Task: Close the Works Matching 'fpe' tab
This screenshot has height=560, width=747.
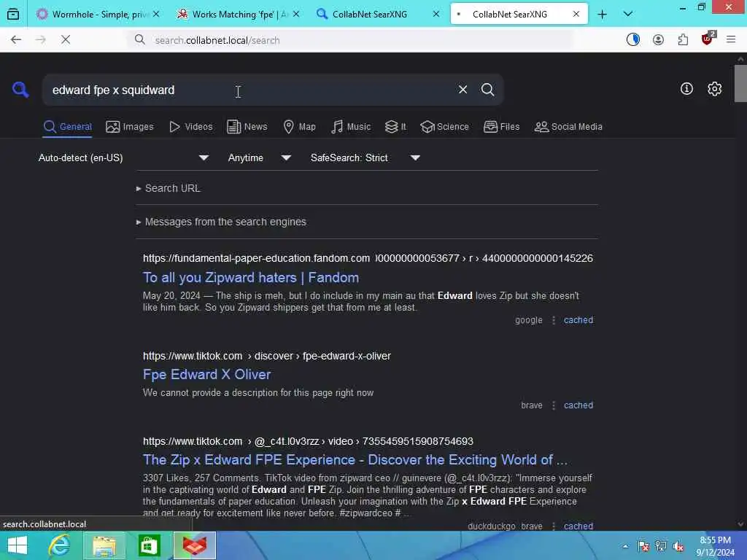Action: [296, 15]
